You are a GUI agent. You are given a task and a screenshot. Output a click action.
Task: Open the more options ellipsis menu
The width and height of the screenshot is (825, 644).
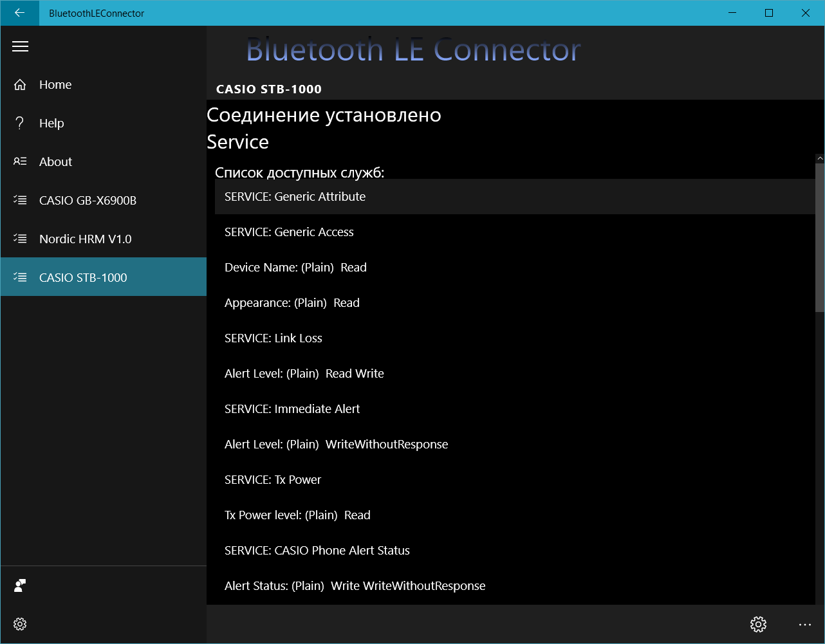805,624
